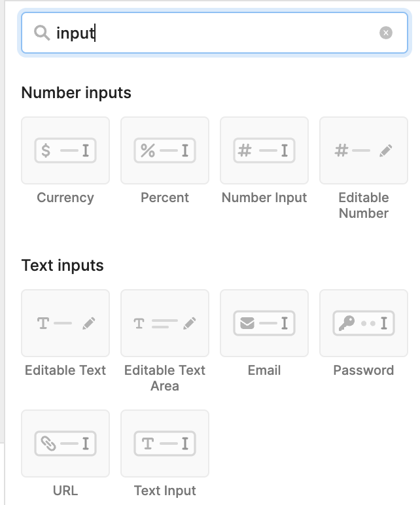The width and height of the screenshot is (420, 505).
Task: Pick the Editable Text Area component icon
Action: (165, 323)
